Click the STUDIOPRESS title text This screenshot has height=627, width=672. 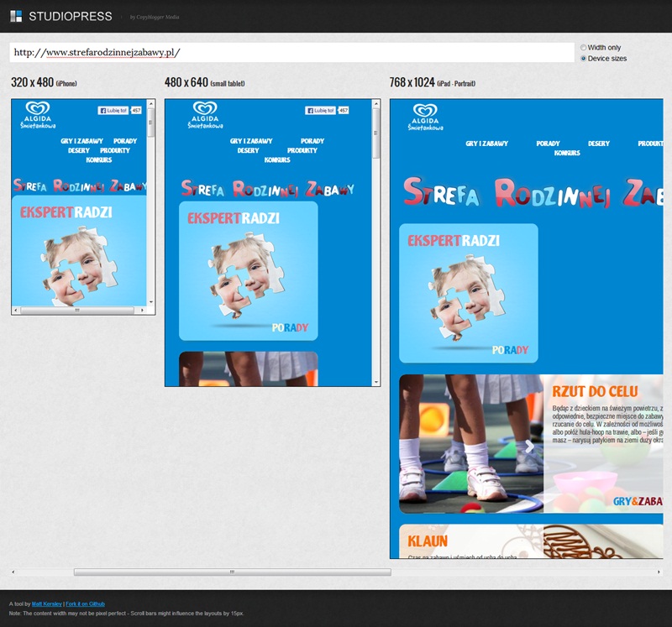coord(71,16)
